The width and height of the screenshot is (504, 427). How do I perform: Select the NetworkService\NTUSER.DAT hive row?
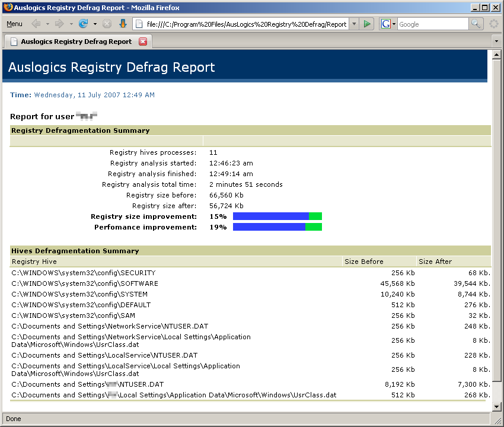click(x=250, y=326)
